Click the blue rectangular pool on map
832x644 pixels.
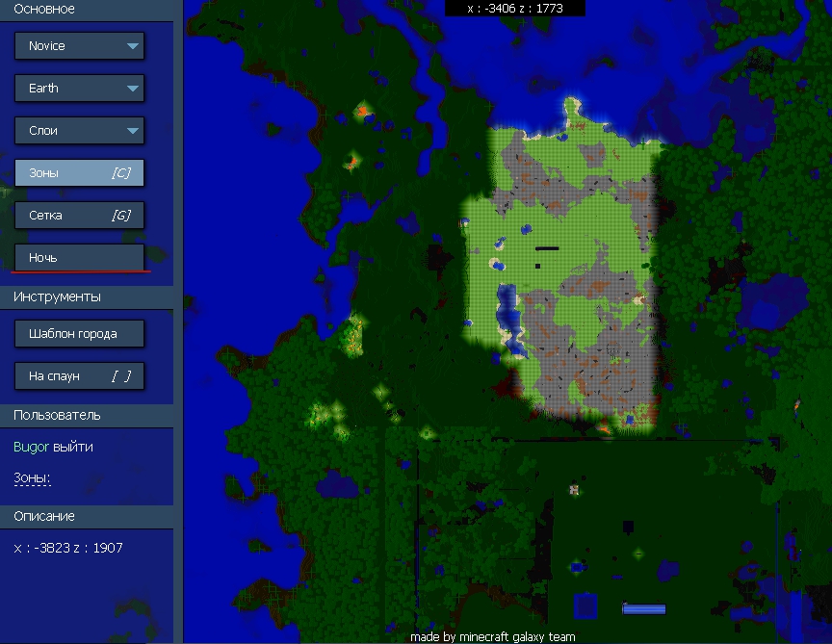coord(643,609)
